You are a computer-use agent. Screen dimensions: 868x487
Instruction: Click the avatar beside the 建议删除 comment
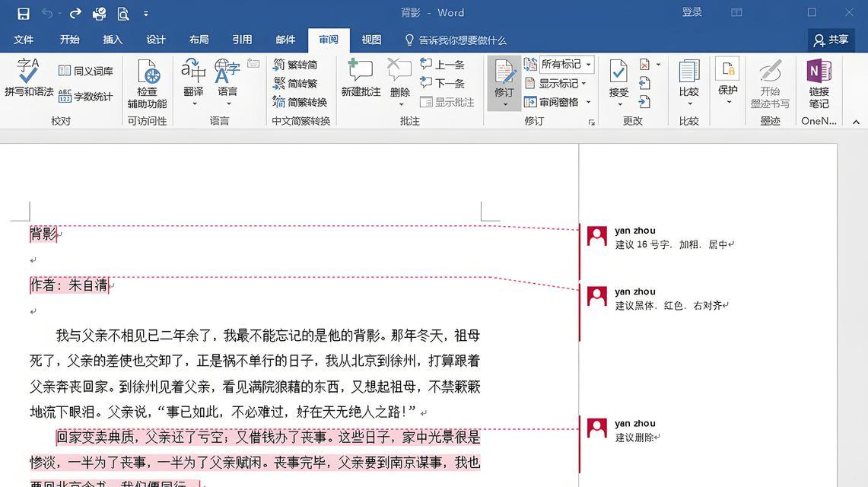tap(596, 428)
